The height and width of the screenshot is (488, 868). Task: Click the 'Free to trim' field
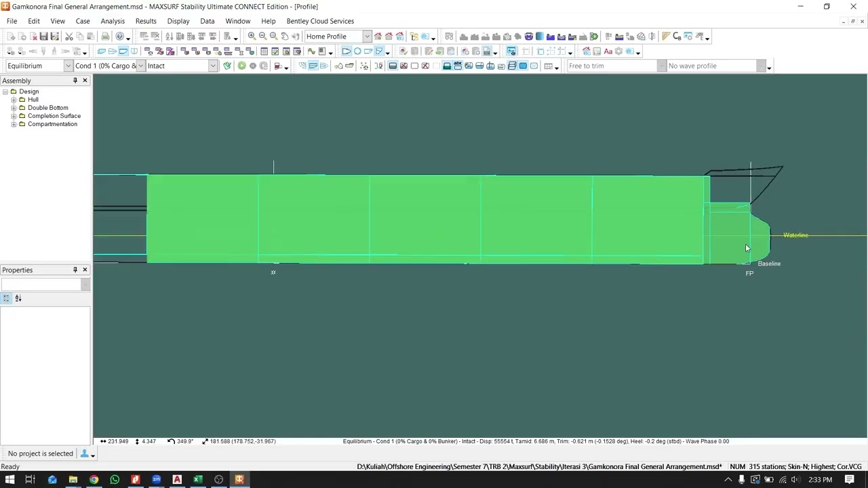pos(616,66)
